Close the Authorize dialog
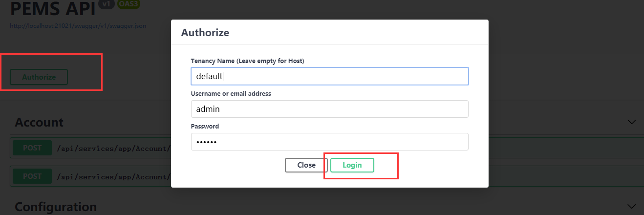Viewport: 644px width, 215px height. coord(306,165)
